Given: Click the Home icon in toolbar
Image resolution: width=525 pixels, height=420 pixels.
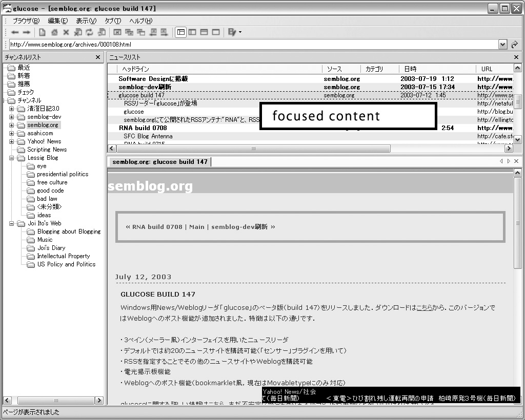Looking at the screenshot, I should (54, 32).
